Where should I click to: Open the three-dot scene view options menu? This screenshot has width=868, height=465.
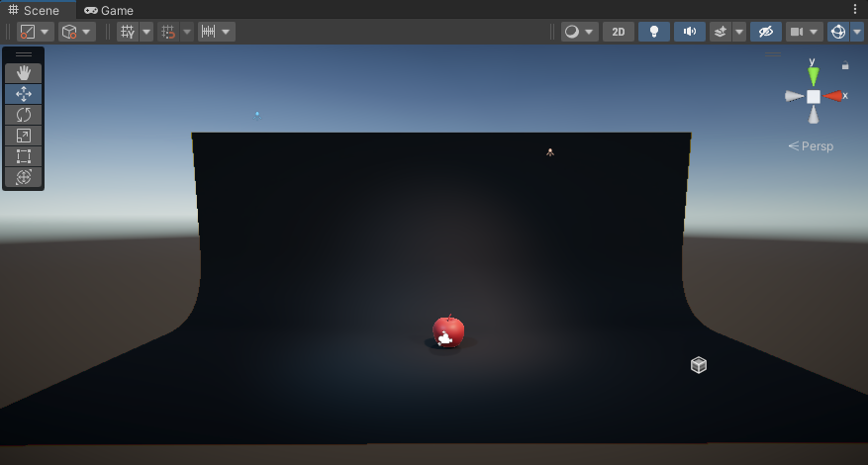855,9
